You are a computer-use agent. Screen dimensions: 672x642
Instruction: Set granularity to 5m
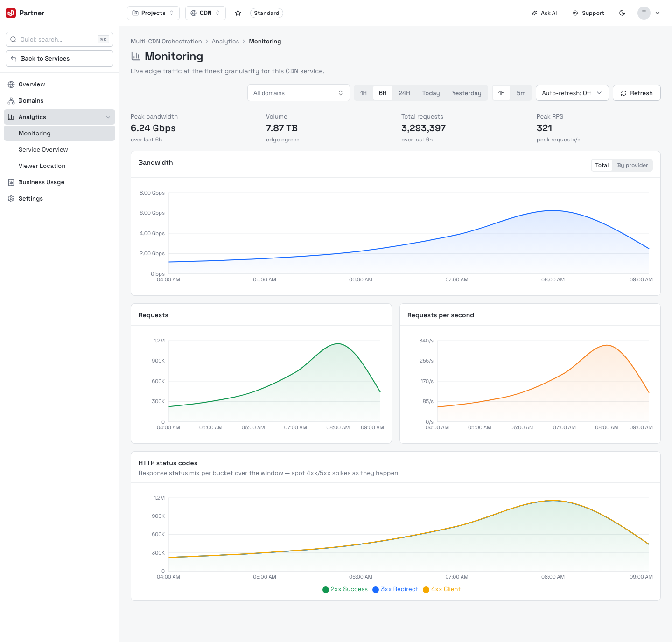(521, 93)
